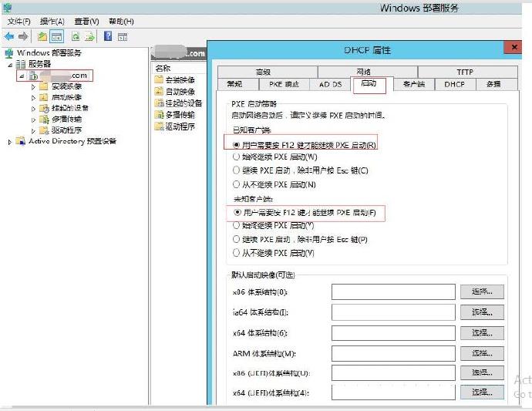This screenshot has height=411, width=532.
Task: Click 选择 button for x86 体系结构
Action: click(482, 291)
